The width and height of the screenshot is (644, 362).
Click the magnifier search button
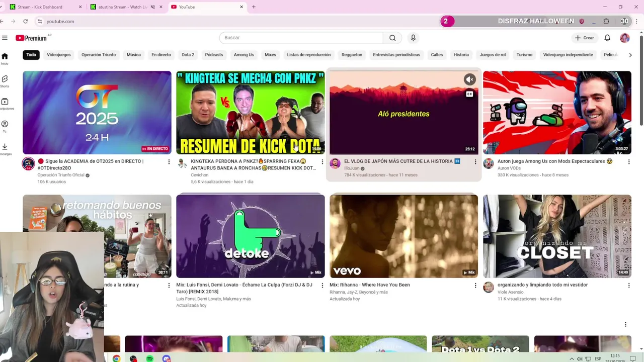(392, 38)
